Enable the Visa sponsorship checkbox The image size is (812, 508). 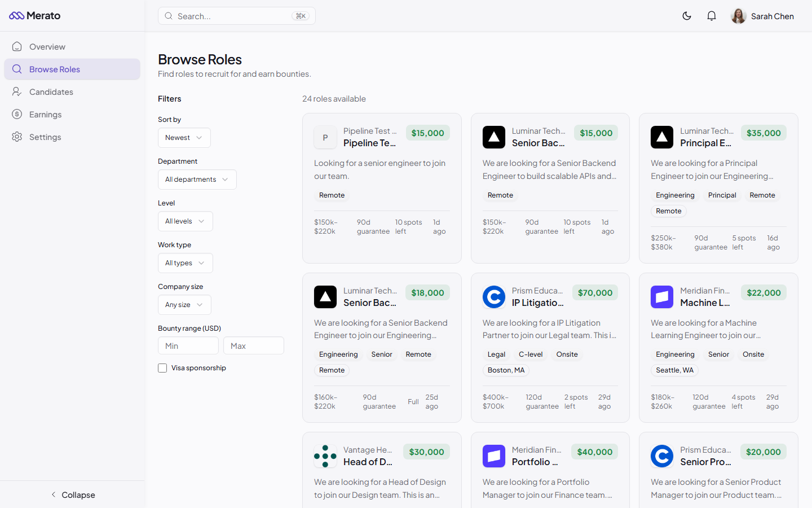pos(162,367)
